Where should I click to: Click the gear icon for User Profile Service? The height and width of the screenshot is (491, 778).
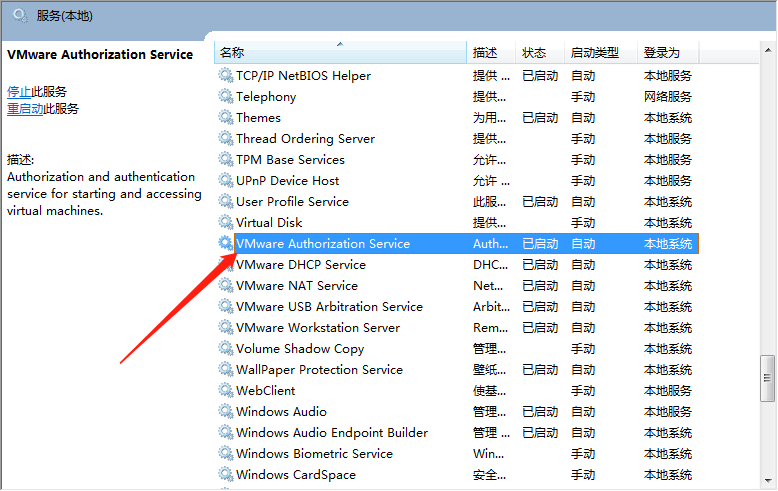(226, 201)
